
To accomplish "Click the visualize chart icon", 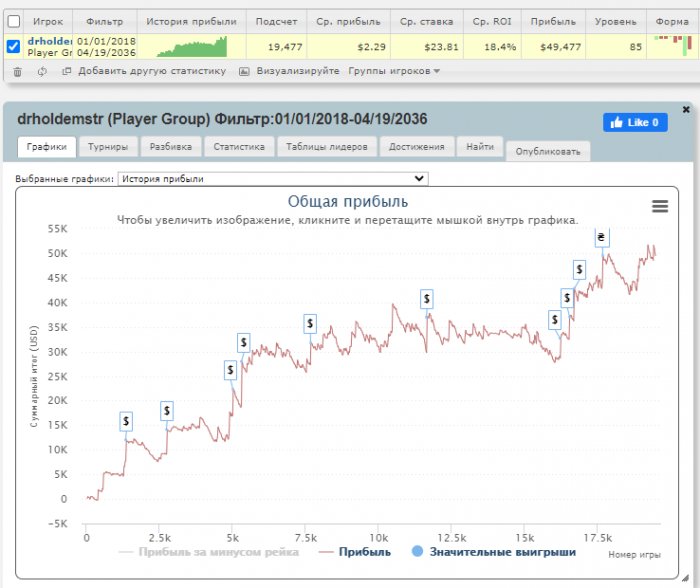I will pos(245,72).
